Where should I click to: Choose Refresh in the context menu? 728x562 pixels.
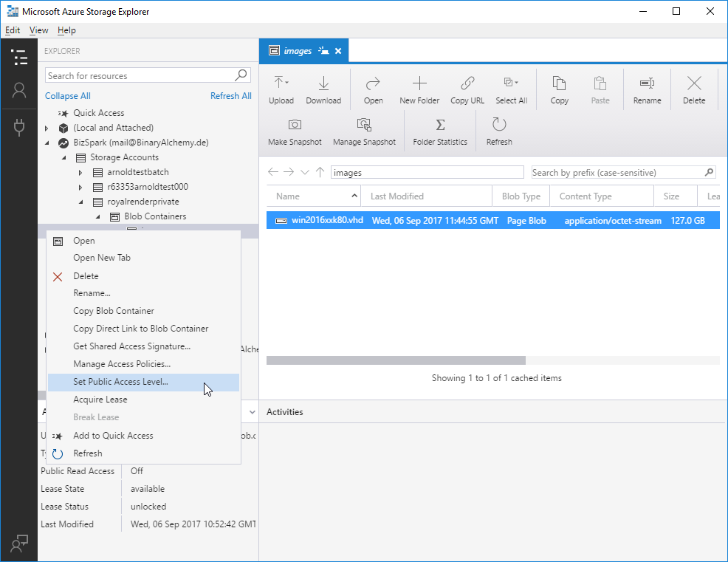(x=143, y=453)
